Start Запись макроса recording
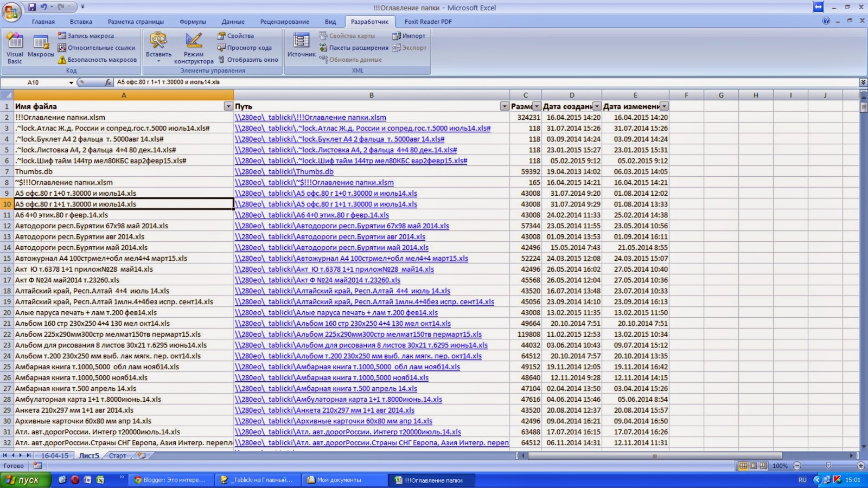The image size is (868, 488). (x=86, y=36)
